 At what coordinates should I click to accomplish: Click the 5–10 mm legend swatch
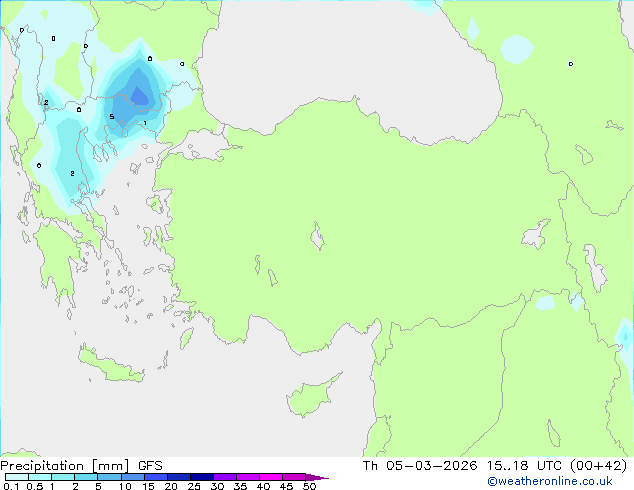click(x=109, y=477)
